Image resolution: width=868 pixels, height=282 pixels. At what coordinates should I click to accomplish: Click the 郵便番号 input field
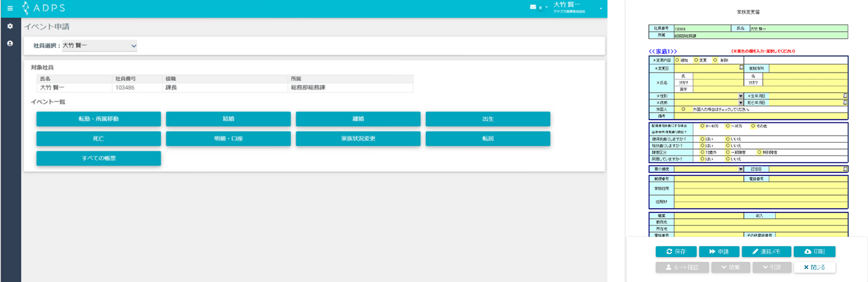pyautogui.click(x=709, y=179)
